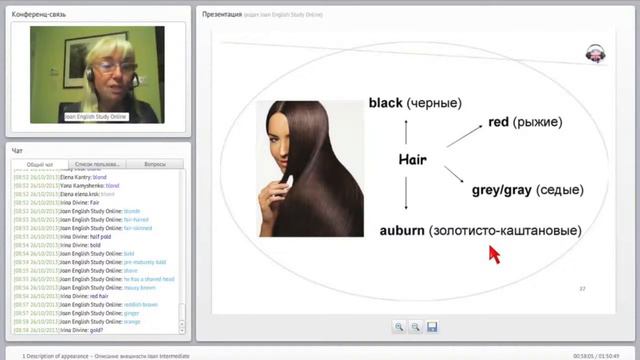Select the 'fair-skinned' chat message

tap(83, 228)
